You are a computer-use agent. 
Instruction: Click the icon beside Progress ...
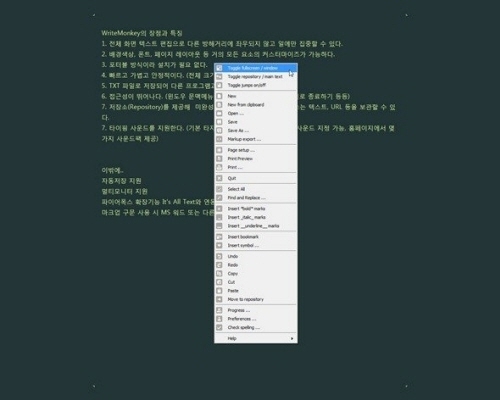point(219,310)
